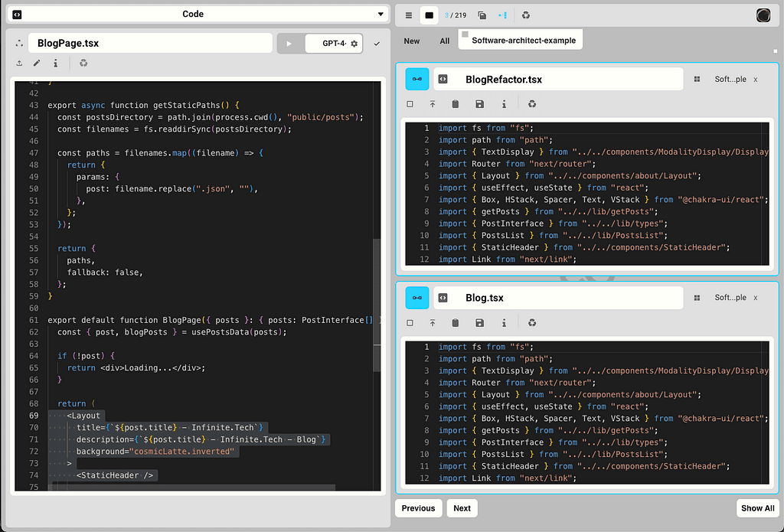Remove the BlogRefactor.tsx card with x
784x532 pixels.
coord(756,80)
